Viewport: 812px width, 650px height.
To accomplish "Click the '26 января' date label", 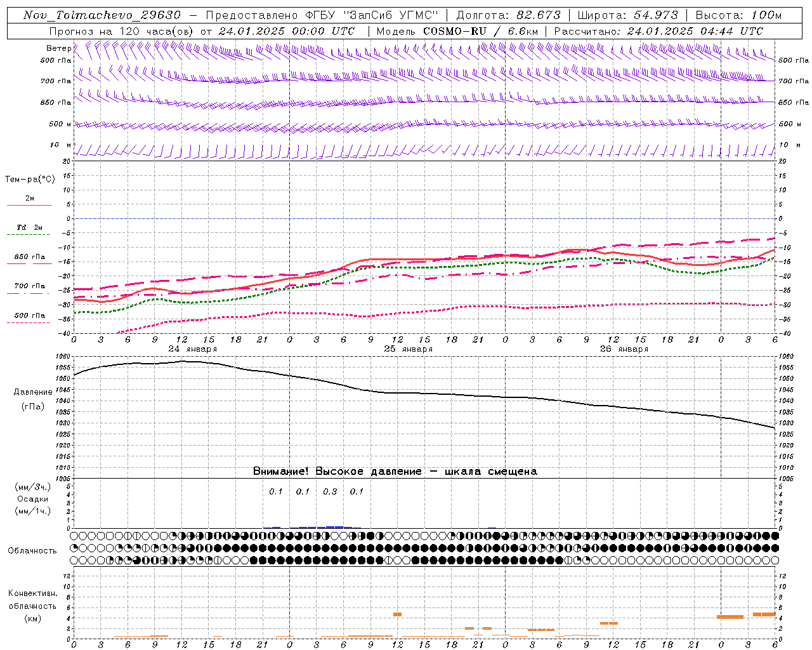I will (x=624, y=349).
